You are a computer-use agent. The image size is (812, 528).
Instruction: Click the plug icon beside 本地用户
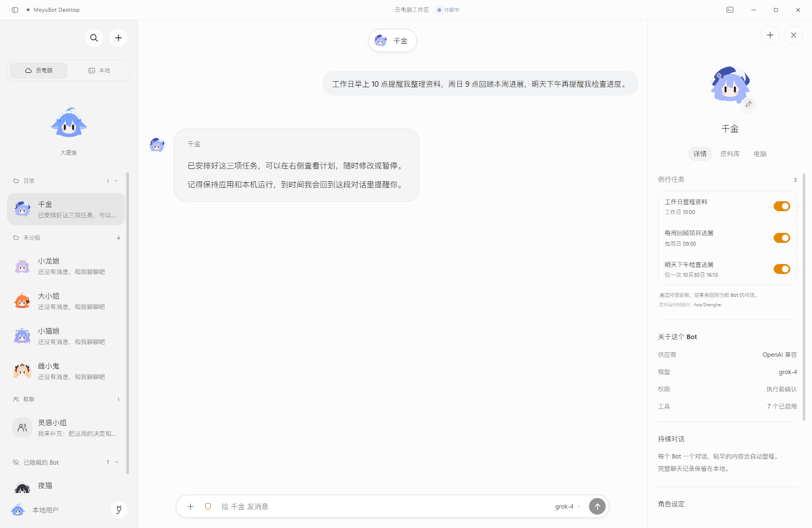tap(118, 510)
